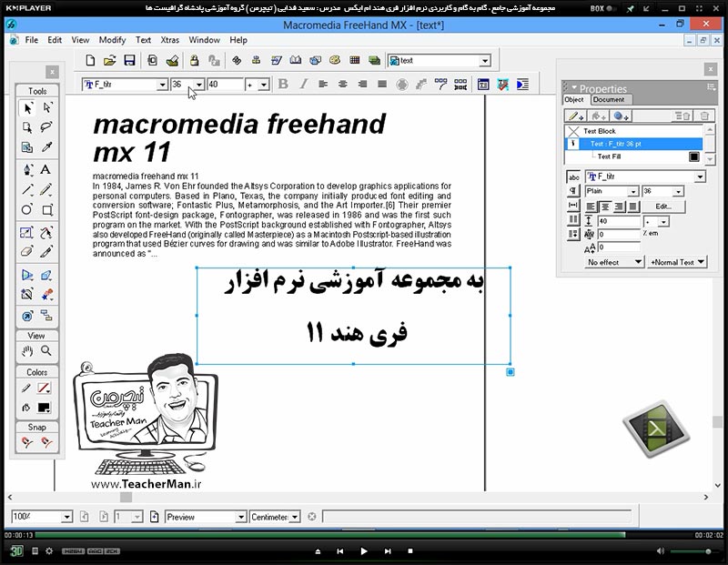Open the zoom level 100% dropdown

66,517
